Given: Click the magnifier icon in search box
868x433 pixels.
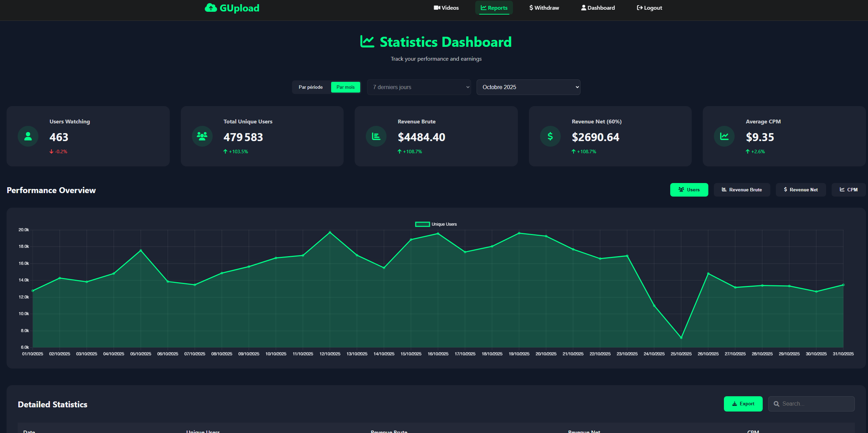Looking at the screenshot, I should click(x=776, y=404).
